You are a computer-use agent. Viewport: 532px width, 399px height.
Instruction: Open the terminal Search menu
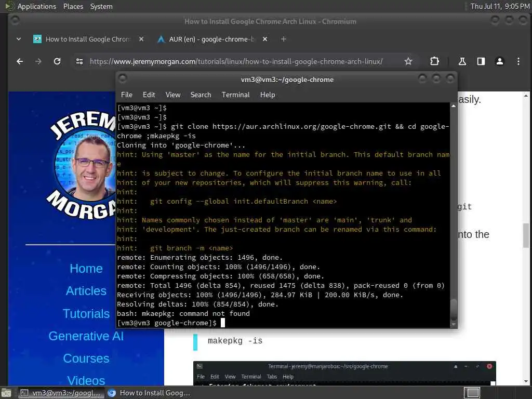[201, 95]
